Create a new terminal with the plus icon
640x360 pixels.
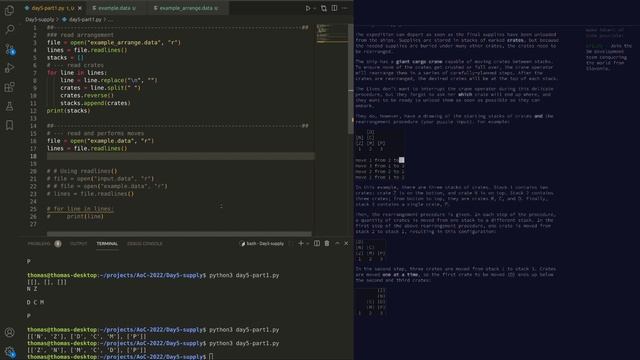pos(301,244)
